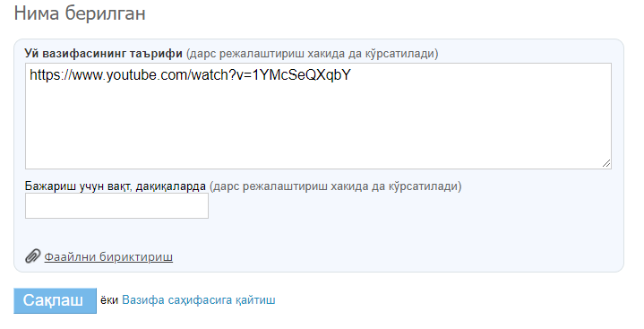Open the Фаайлни бириктириш link
The image size is (644, 329).
click(x=108, y=257)
